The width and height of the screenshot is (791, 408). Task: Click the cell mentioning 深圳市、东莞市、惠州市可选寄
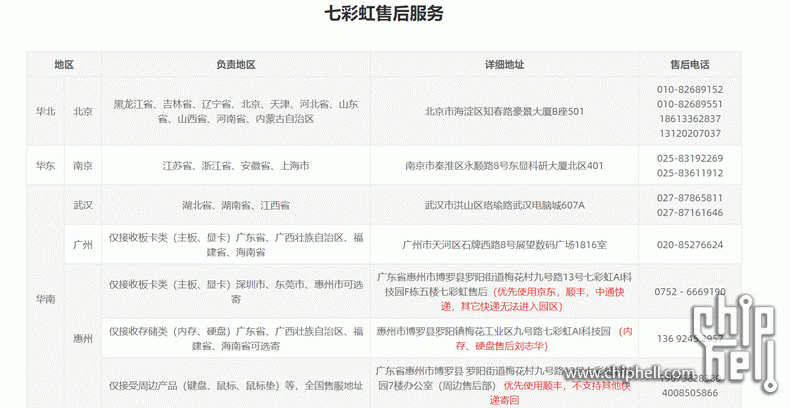(x=236, y=292)
